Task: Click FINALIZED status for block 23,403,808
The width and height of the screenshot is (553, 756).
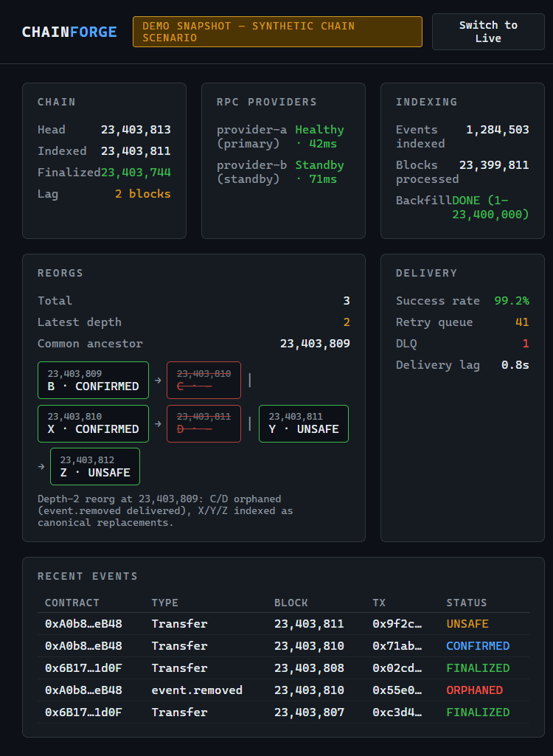Action: 478,668
